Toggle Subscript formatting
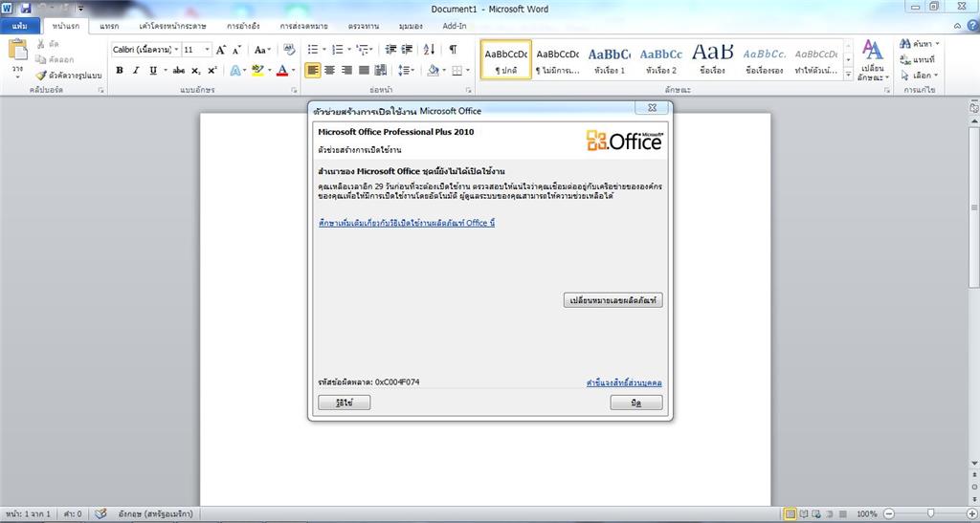Viewport: 980px width, 523px height. pyautogui.click(x=195, y=71)
